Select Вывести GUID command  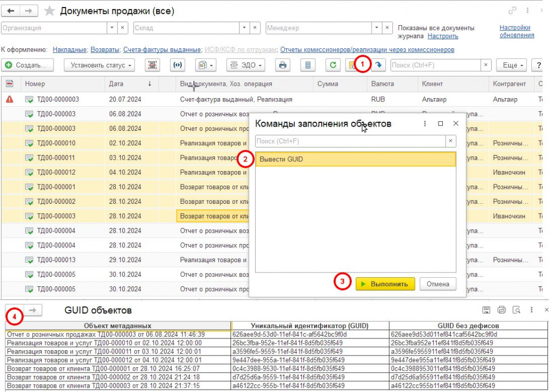click(356, 159)
